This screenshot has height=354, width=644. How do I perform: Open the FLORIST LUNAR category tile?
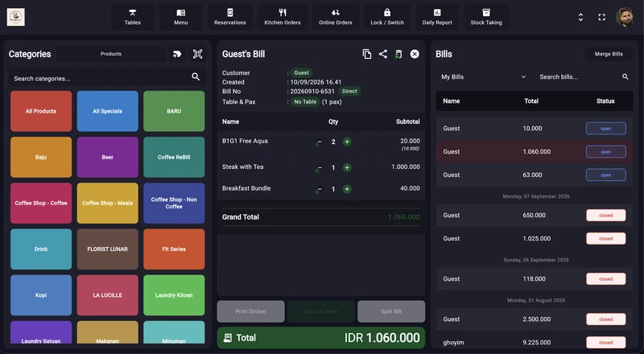107,249
